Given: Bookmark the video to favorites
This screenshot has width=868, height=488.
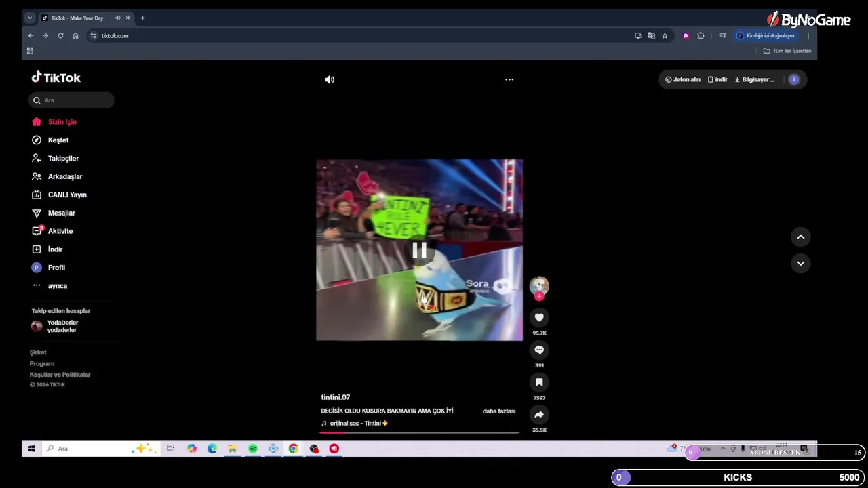Looking at the screenshot, I should 539,382.
